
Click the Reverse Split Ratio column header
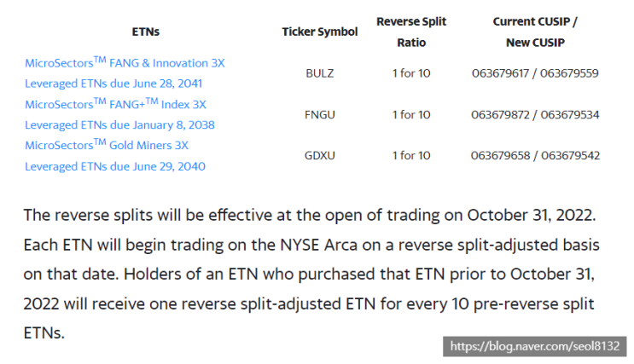click(410, 32)
